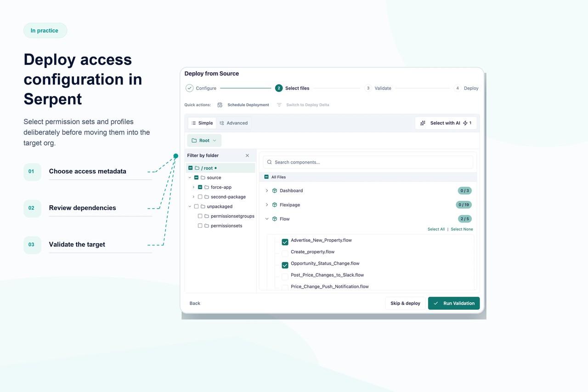Click the unpackaged folder icon

coord(203,207)
